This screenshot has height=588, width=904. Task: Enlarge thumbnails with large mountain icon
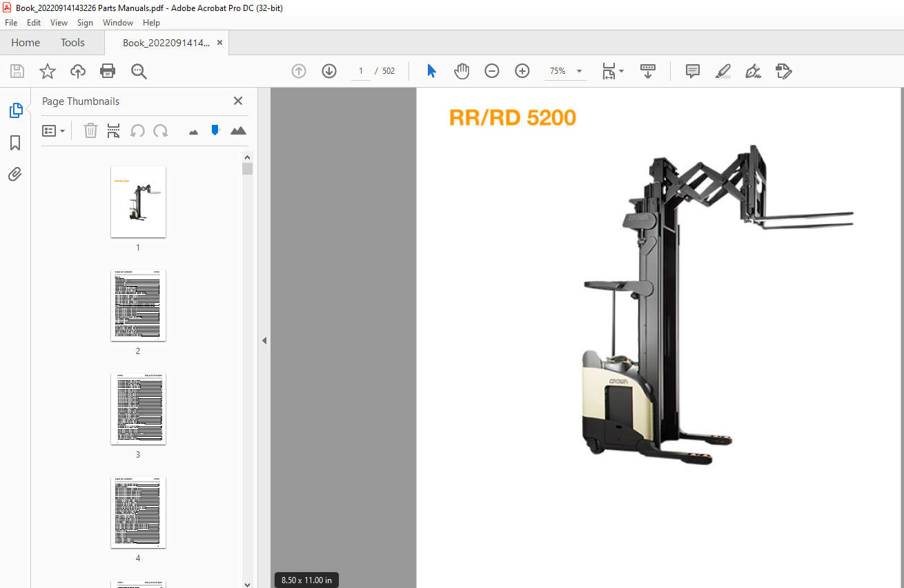pyautogui.click(x=238, y=130)
